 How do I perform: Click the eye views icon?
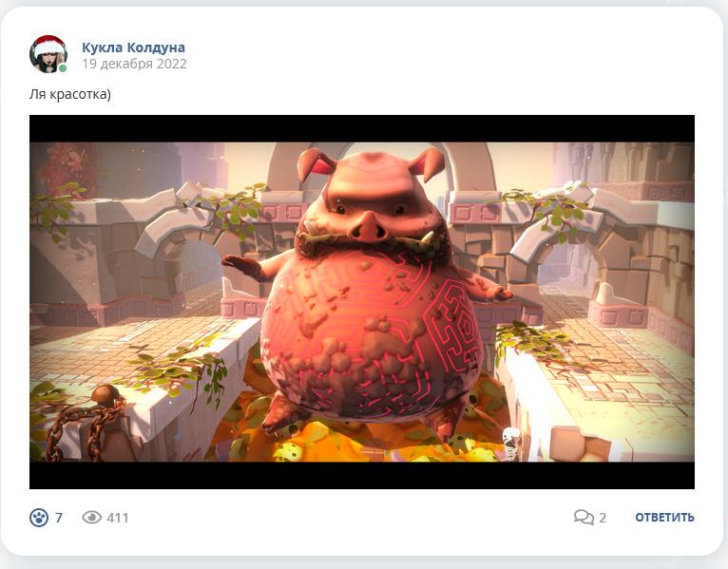91,518
